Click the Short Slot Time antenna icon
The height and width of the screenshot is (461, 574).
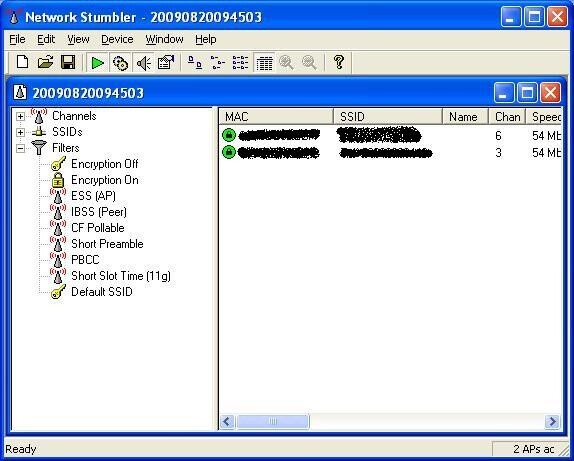click(58, 275)
